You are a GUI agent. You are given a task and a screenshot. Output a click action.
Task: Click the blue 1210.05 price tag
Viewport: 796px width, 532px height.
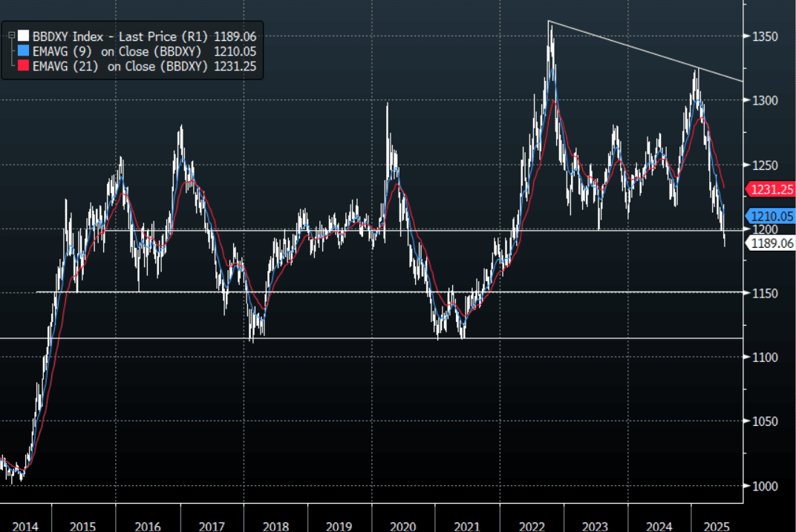[x=771, y=216]
